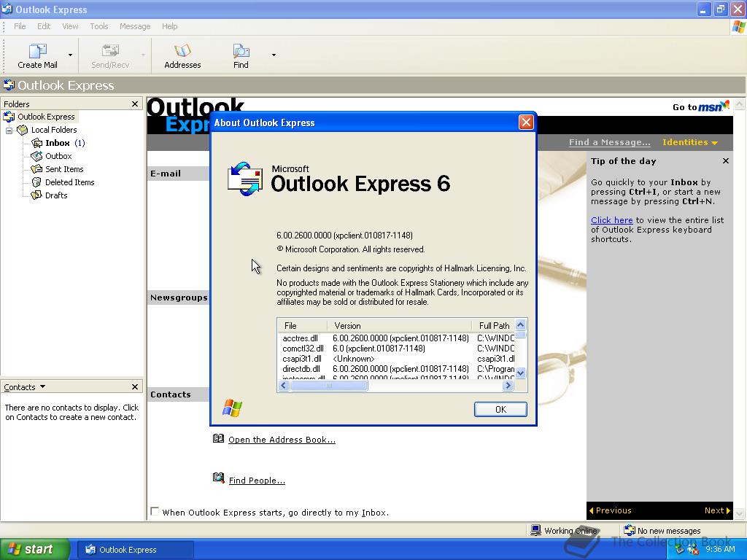Click the horizontal scrollbar thumb in file list
This screenshot has width=747, height=560.
click(x=329, y=385)
